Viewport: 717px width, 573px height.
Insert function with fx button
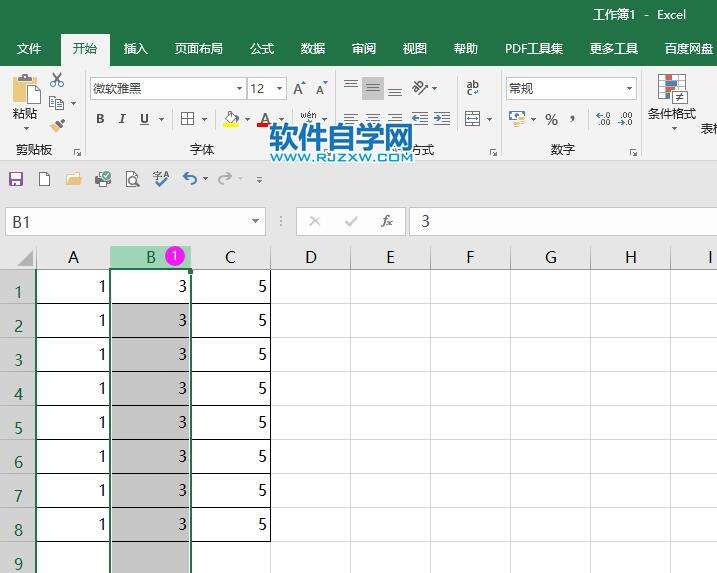[387, 221]
